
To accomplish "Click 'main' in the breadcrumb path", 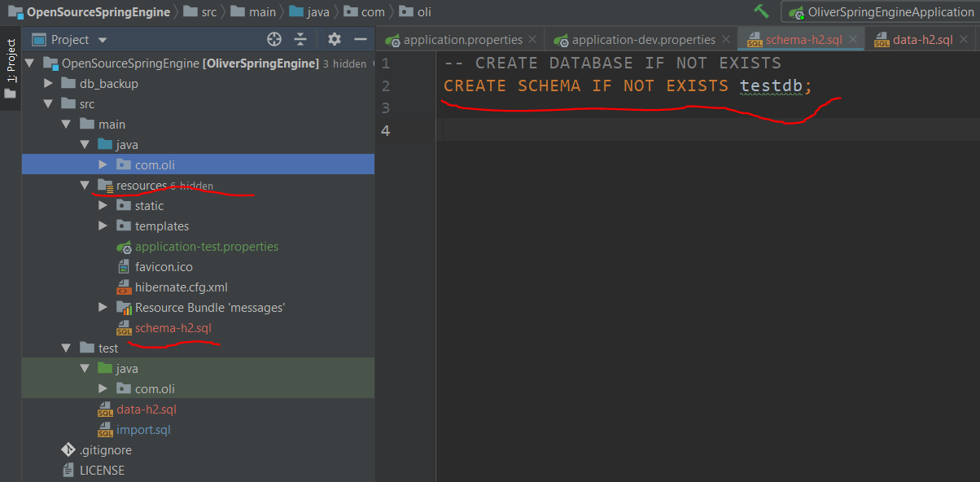I will pyautogui.click(x=263, y=12).
